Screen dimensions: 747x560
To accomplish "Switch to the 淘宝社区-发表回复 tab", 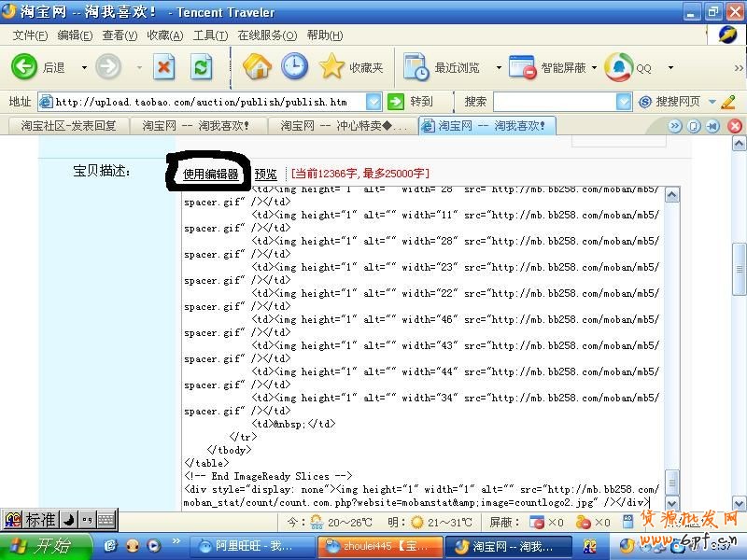I will [68, 126].
